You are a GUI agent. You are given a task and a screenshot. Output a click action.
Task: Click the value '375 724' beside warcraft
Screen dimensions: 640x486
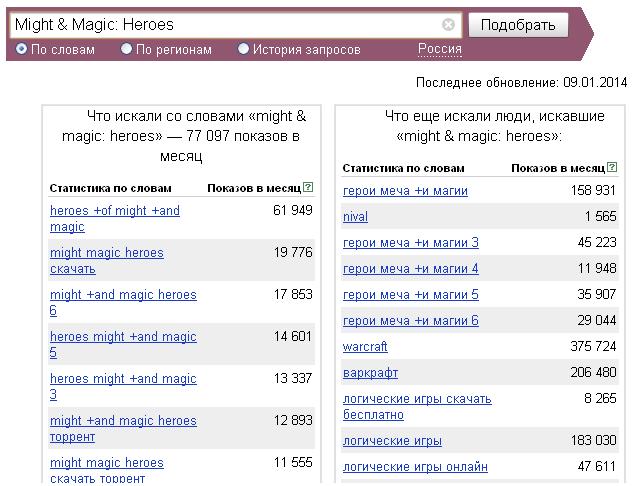(593, 346)
